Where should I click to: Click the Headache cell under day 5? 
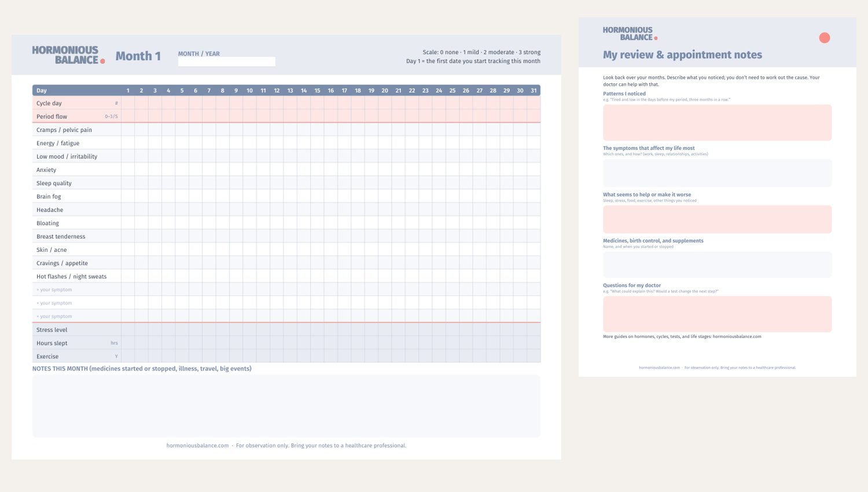click(182, 210)
